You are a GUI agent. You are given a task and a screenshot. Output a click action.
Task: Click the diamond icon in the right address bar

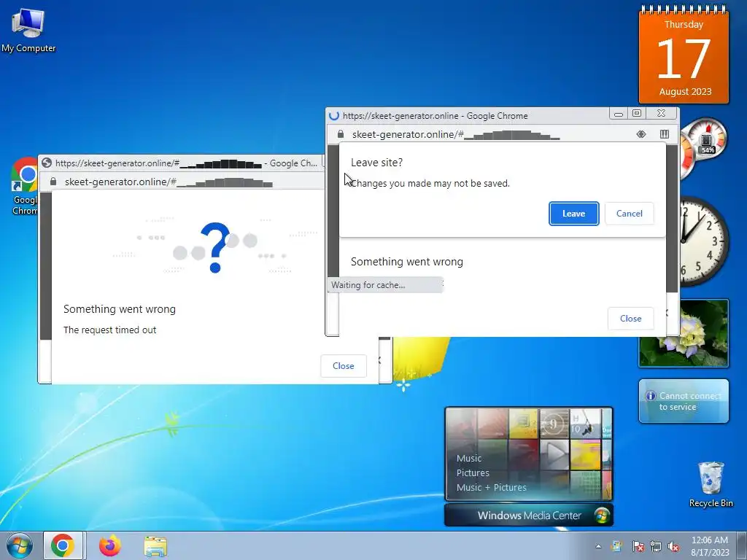pyautogui.click(x=641, y=134)
